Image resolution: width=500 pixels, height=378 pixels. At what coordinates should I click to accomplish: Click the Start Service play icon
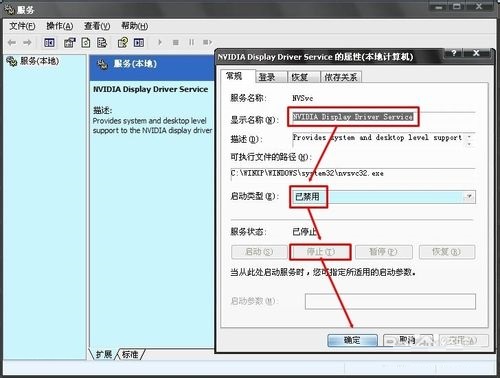point(160,42)
